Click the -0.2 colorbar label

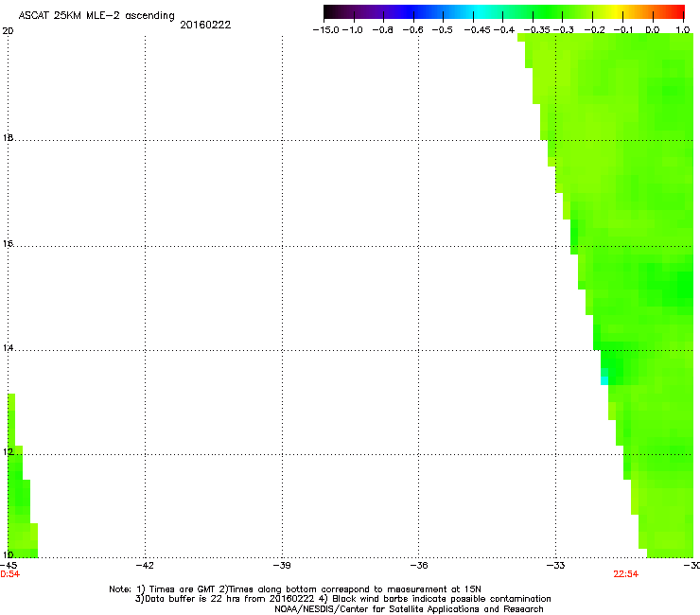[x=594, y=30]
